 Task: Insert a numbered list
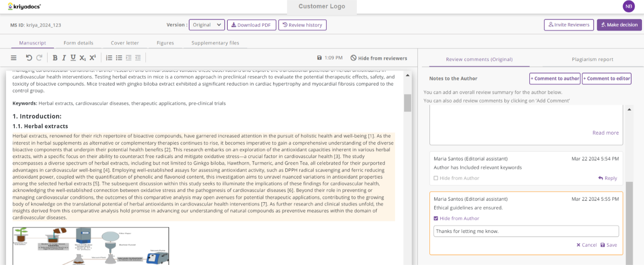[x=109, y=58]
